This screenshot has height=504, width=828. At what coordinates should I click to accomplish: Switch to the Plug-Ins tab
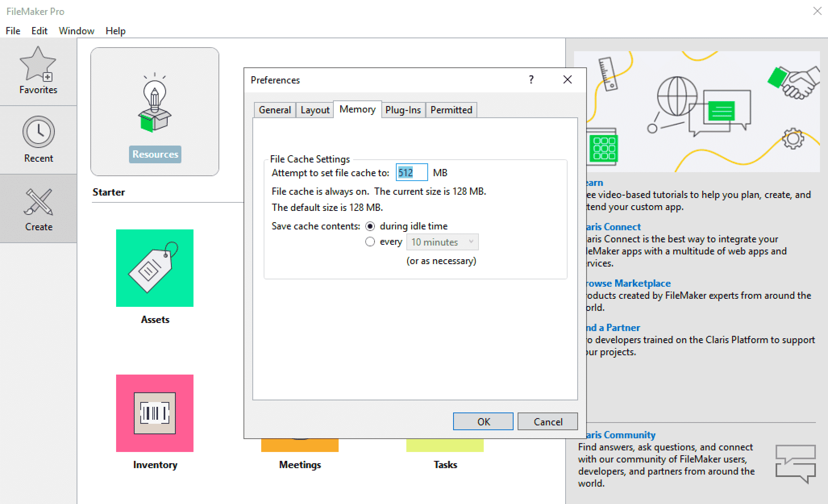pyautogui.click(x=403, y=110)
